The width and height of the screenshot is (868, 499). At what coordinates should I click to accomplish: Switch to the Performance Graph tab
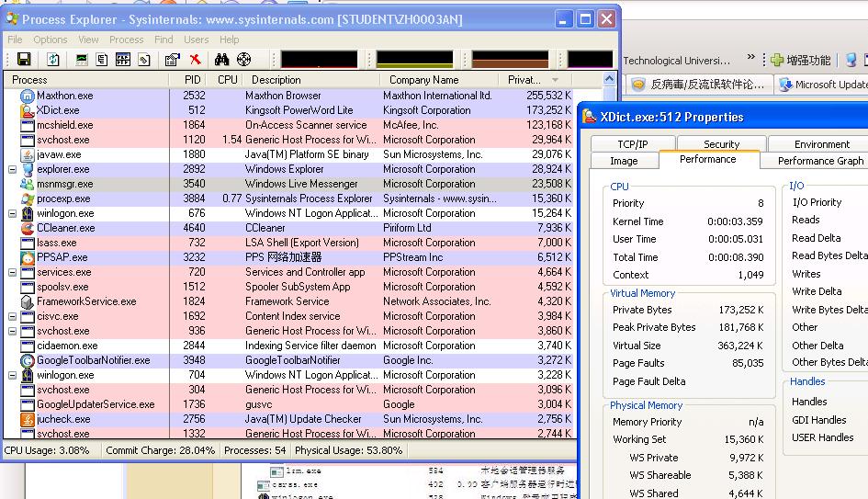(819, 160)
